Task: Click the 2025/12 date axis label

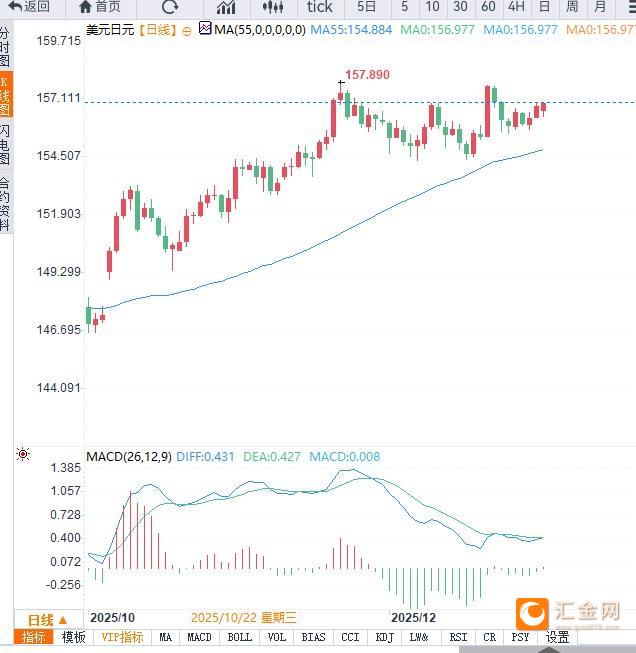Action: tap(413, 618)
